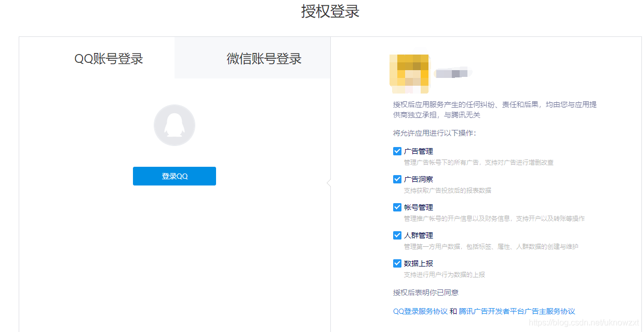Uncheck the 数据上报 permission checkbox

tap(397, 263)
